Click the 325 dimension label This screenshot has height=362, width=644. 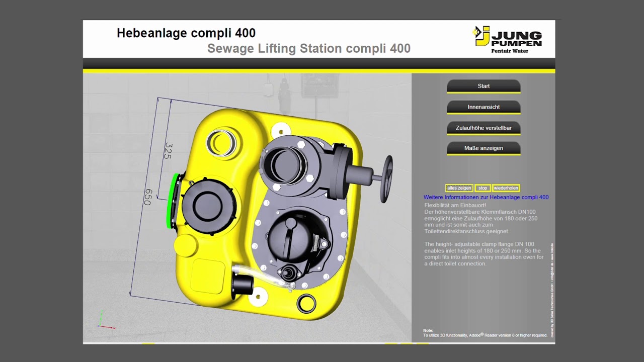[x=168, y=151]
